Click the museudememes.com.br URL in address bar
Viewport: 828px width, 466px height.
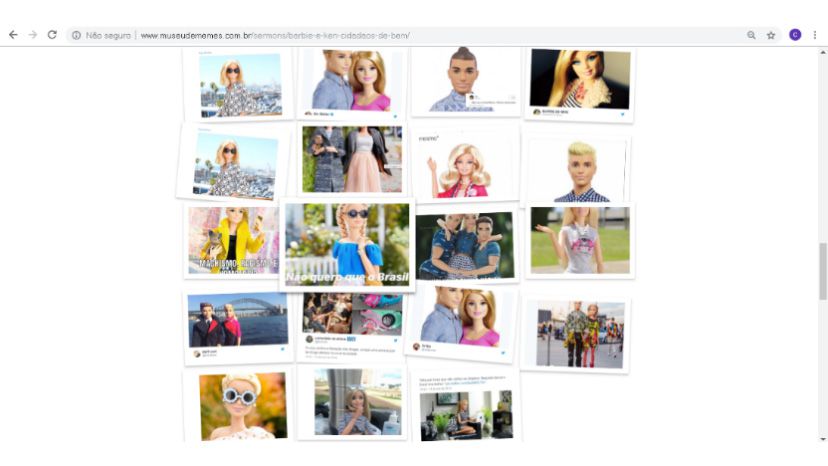[275, 35]
